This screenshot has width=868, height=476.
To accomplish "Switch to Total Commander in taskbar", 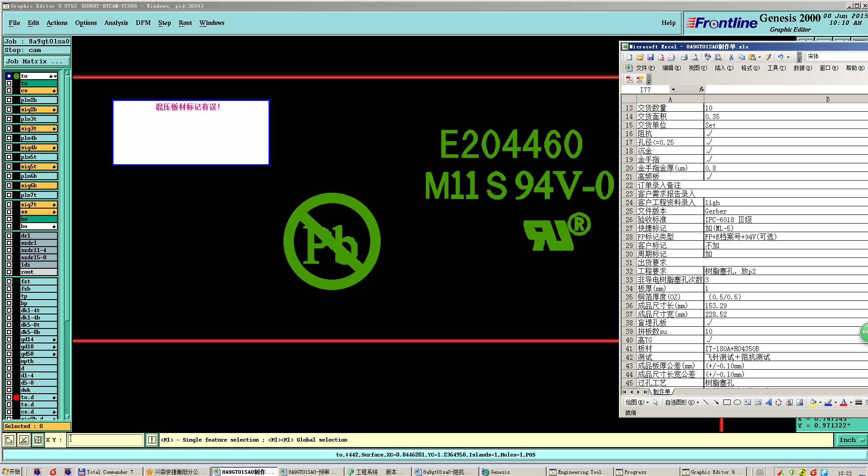I will pyautogui.click(x=109, y=472).
